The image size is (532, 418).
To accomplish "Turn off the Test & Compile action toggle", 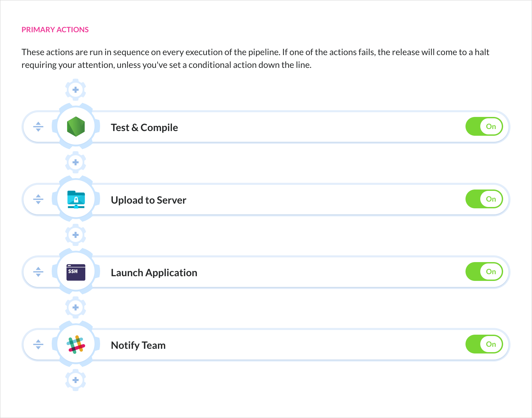I will [484, 127].
